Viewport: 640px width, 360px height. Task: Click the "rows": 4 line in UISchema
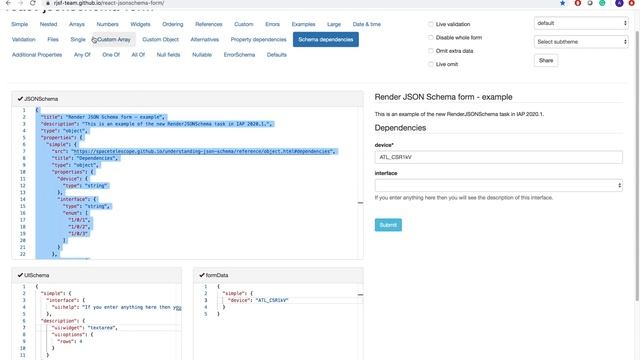click(69, 341)
